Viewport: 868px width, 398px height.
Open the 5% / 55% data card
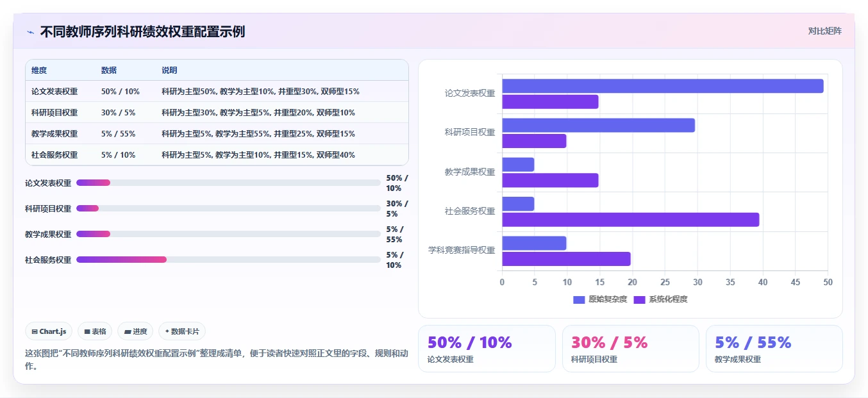point(774,349)
